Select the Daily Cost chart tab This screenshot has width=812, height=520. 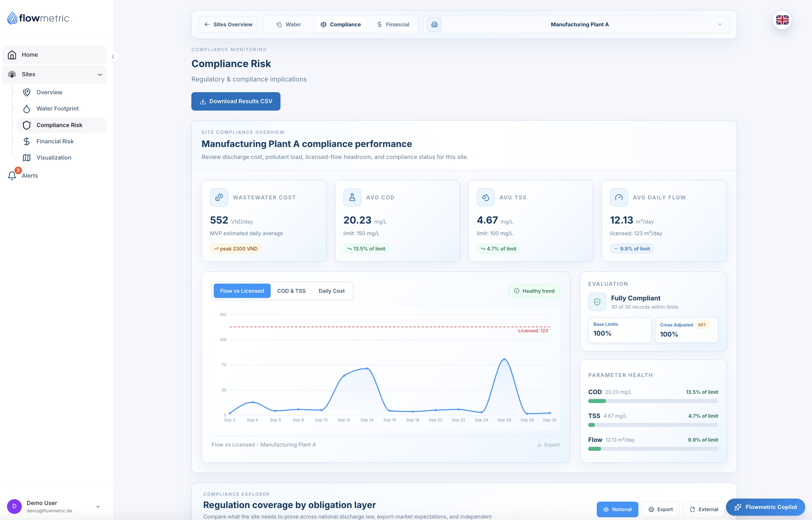tap(331, 291)
